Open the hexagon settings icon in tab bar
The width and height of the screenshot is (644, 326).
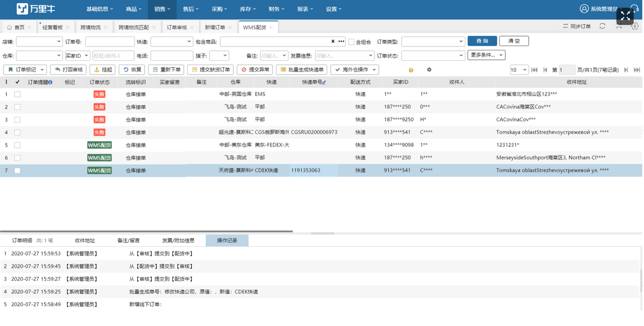click(x=635, y=27)
